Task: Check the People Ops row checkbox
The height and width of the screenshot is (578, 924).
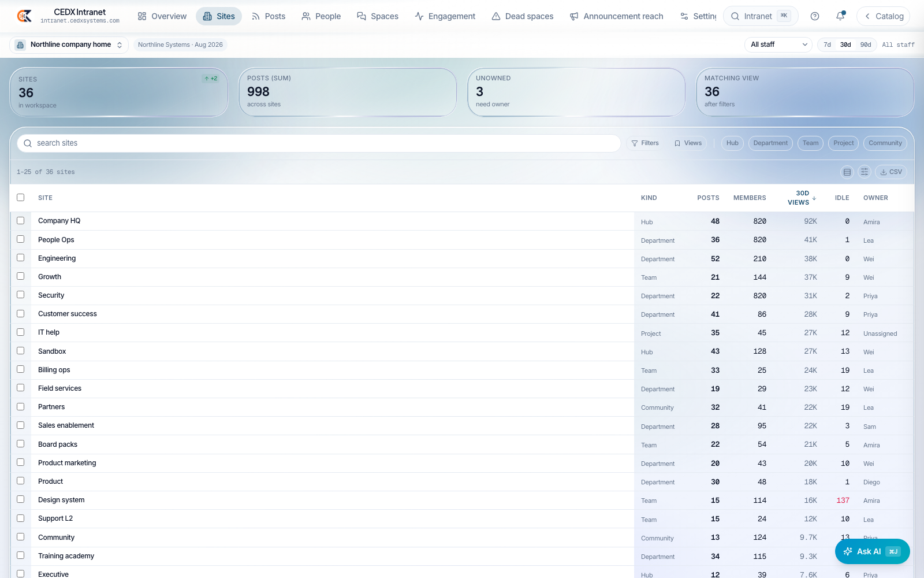Action: click(20, 239)
